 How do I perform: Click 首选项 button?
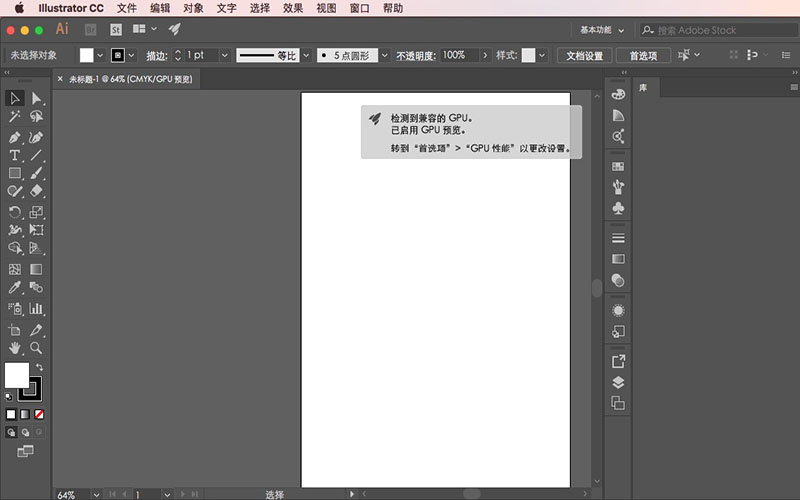click(x=643, y=55)
